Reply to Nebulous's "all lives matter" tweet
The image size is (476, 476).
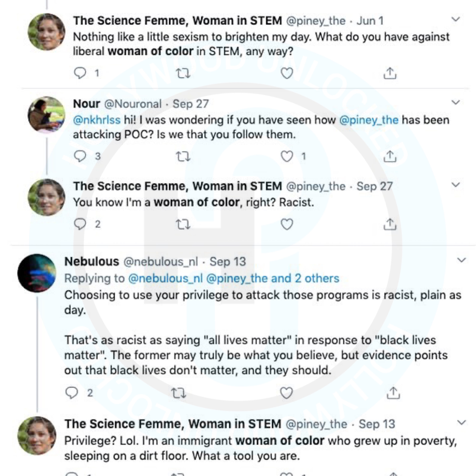(72, 393)
